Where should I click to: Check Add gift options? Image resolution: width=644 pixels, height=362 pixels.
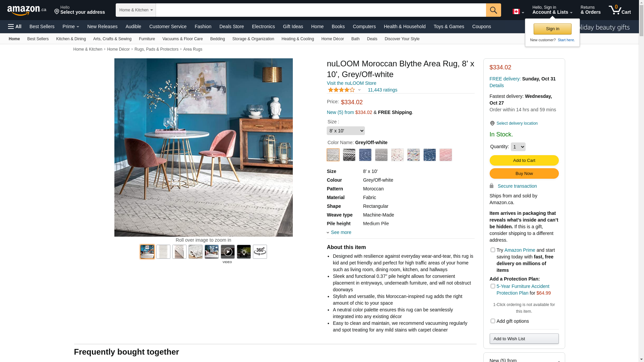493,321
